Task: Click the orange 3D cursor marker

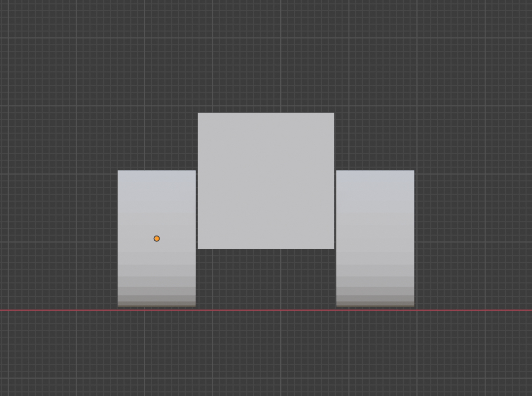Action: 156,238
